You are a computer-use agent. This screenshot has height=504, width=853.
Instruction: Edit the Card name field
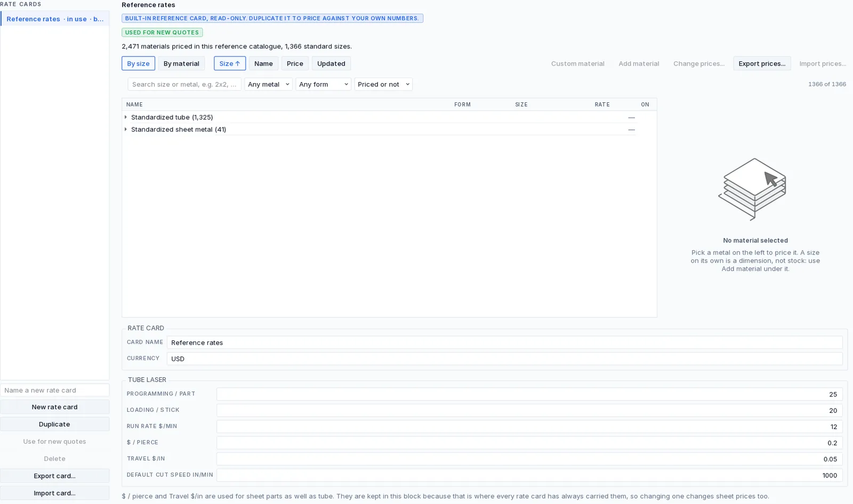(504, 343)
